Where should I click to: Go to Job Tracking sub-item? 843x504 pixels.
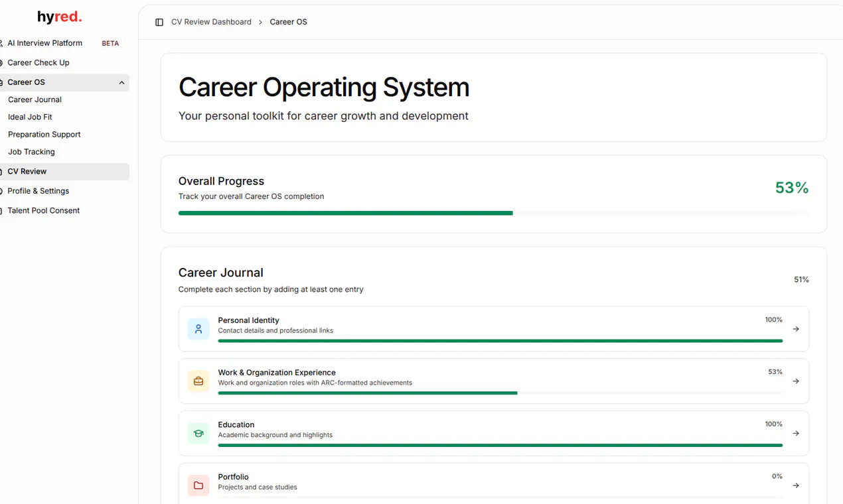(x=31, y=152)
